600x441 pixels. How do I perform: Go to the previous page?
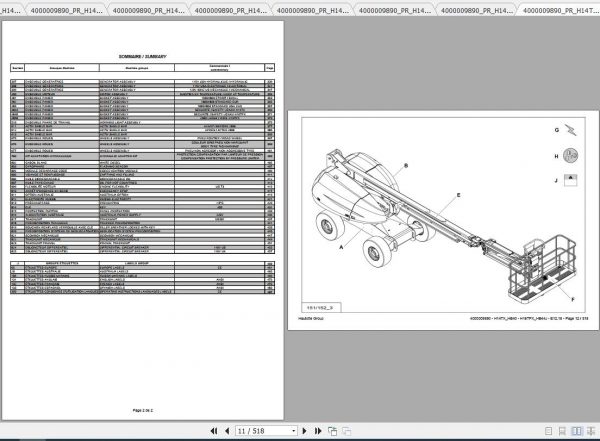227,431
